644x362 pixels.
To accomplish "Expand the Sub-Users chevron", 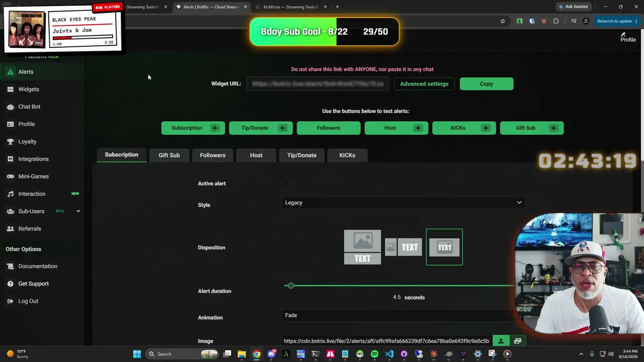I will pos(78,211).
